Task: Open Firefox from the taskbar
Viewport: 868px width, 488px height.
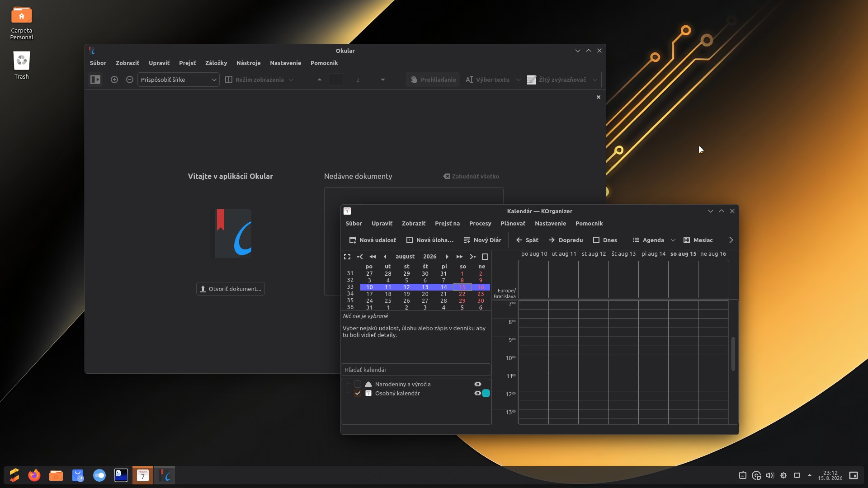Action: [x=34, y=475]
